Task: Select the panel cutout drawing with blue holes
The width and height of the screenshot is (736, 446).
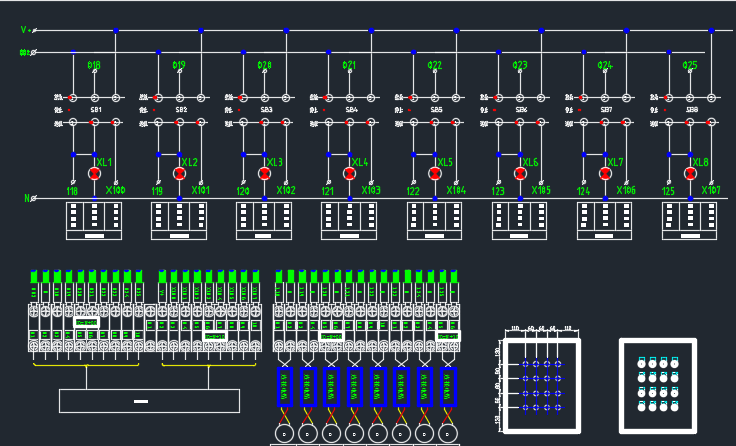Action: click(540, 385)
